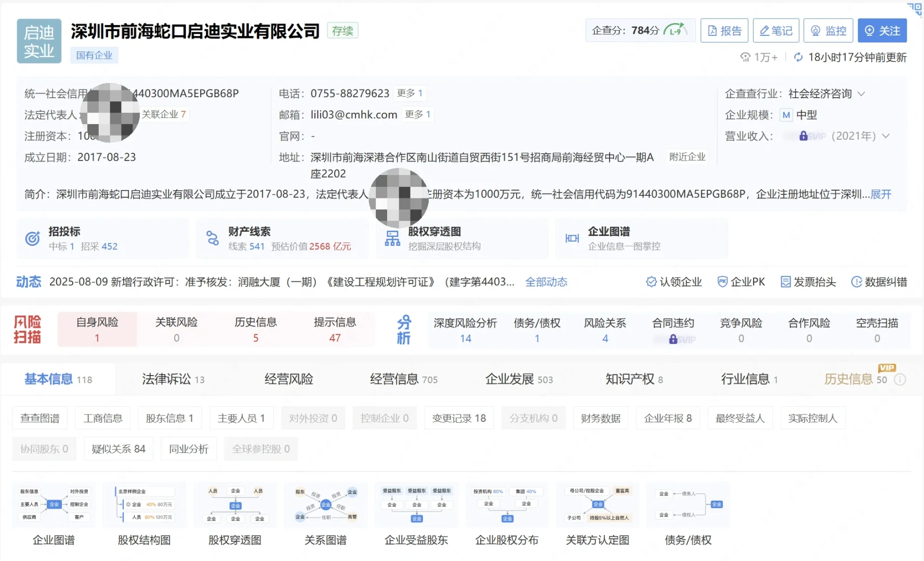The height and width of the screenshot is (561, 924).
Task: Click the 招投标 target icon
Action: [x=32, y=238]
